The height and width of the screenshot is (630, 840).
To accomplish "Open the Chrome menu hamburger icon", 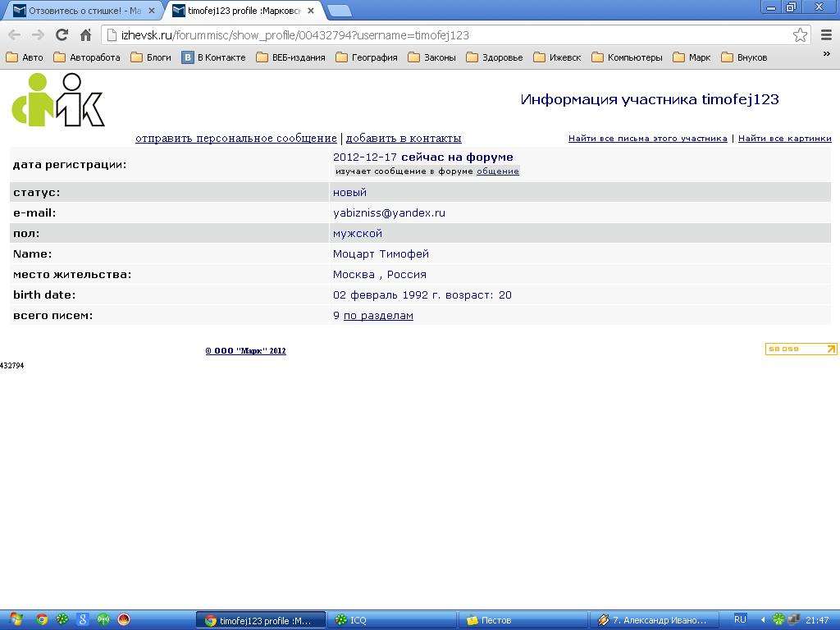I will (x=826, y=34).
